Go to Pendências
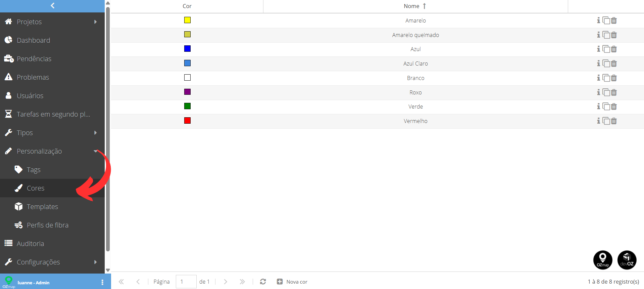This screenshot has width=644, height=289. pyautogui.click(x=52, y=59)
